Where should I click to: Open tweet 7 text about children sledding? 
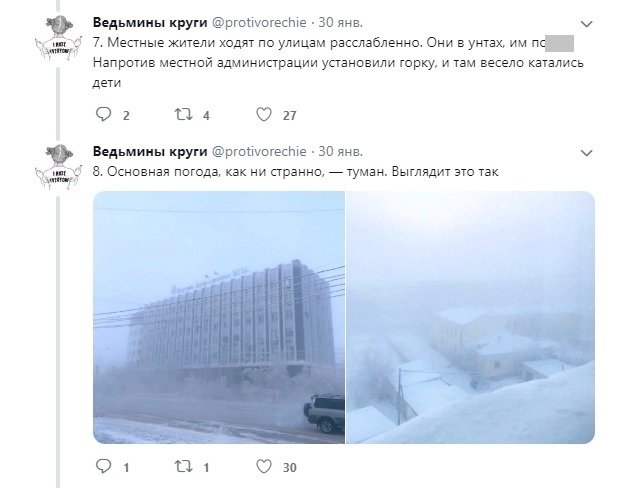(338, 62)
